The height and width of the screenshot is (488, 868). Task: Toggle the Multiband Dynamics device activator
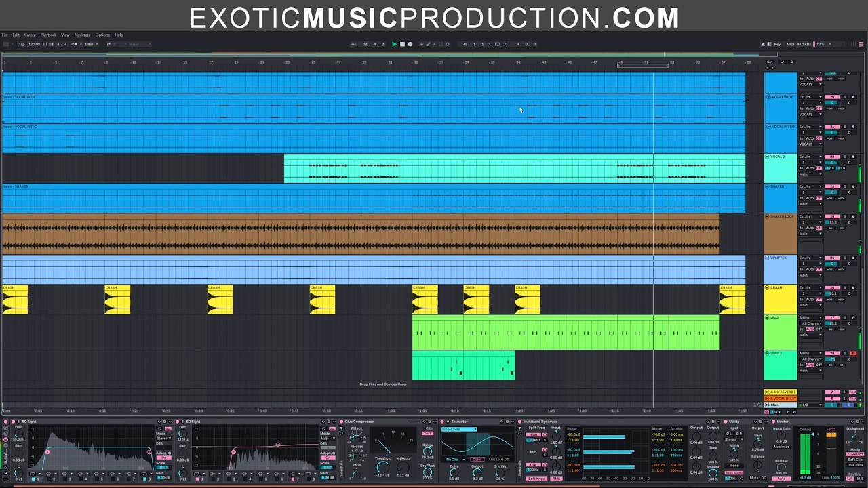519,422
